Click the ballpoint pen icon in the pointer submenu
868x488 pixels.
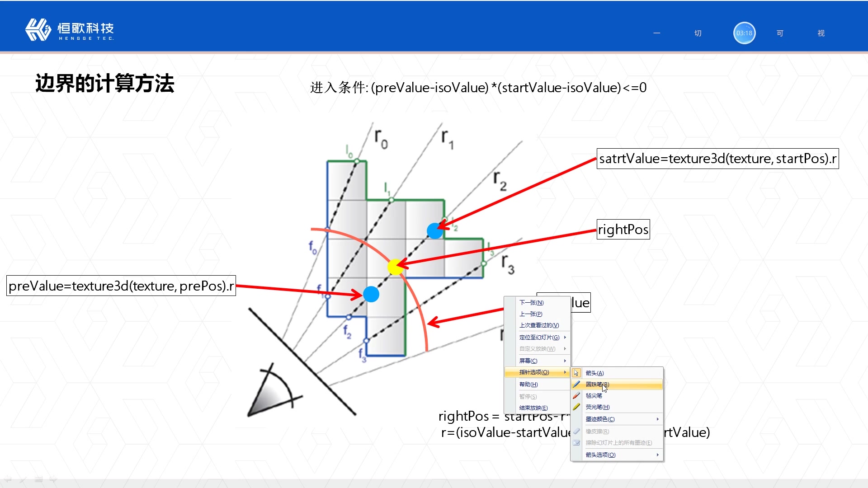pyautogui.click(x=576, y=385)
